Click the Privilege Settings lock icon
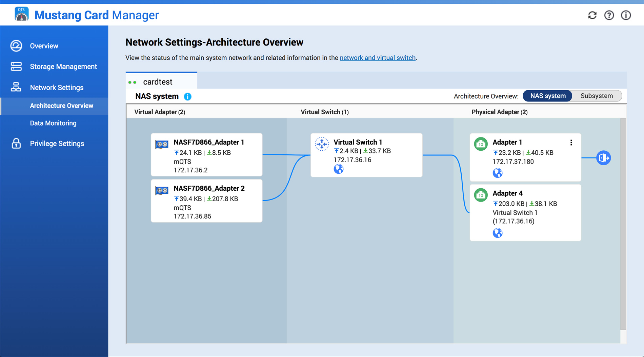The height and width of the screenshot is (357, 644). [x=16, y=144]
